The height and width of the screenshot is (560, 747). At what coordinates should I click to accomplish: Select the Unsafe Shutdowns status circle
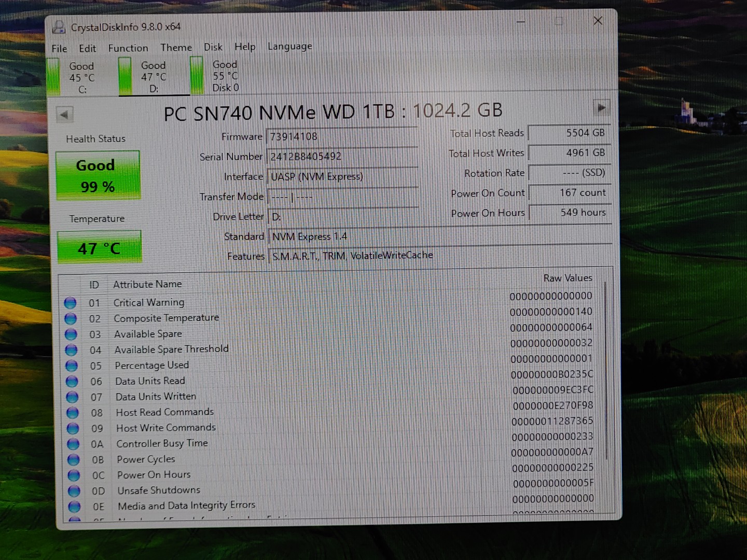(x=74, y=491)
